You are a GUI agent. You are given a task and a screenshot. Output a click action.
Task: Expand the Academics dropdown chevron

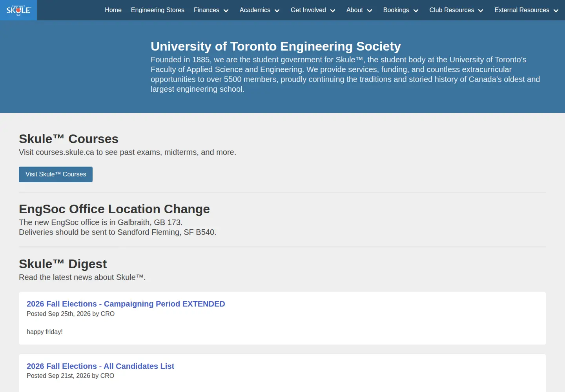(277, 11)
